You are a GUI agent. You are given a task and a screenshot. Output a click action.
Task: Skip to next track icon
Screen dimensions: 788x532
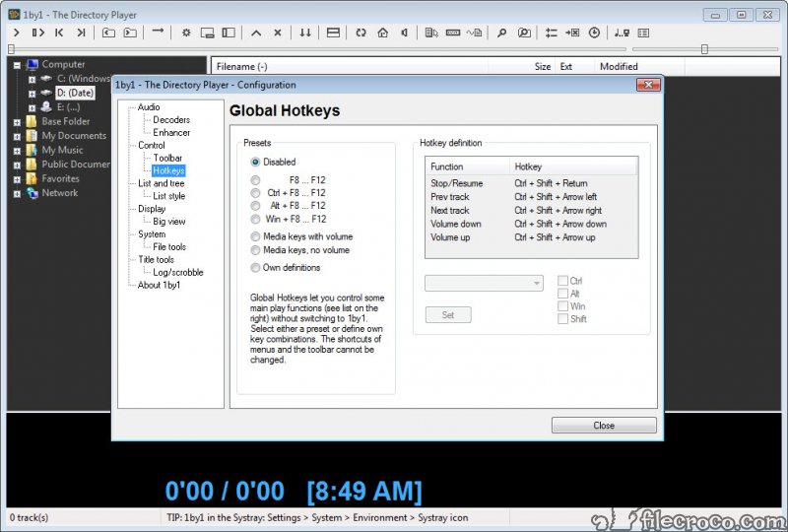click(x=81, y=33)
